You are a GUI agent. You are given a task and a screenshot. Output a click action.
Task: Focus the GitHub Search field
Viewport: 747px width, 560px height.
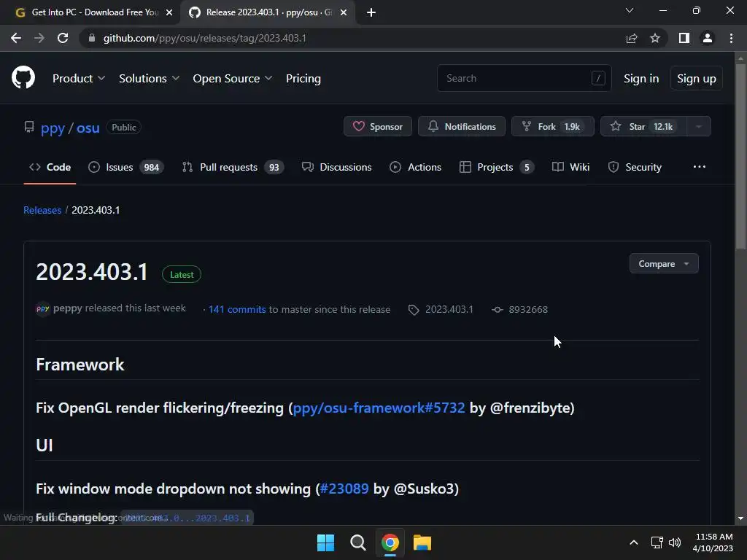[x=524, y=78]
